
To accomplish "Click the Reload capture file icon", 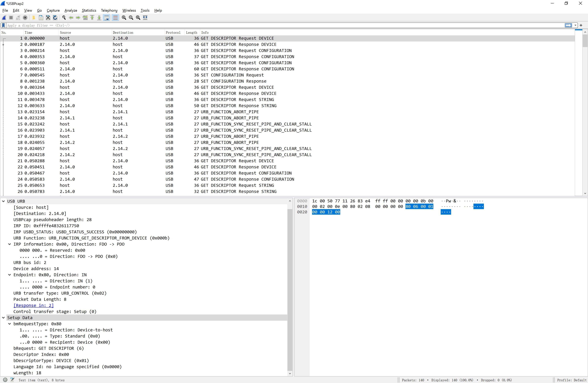I will 55,18.
